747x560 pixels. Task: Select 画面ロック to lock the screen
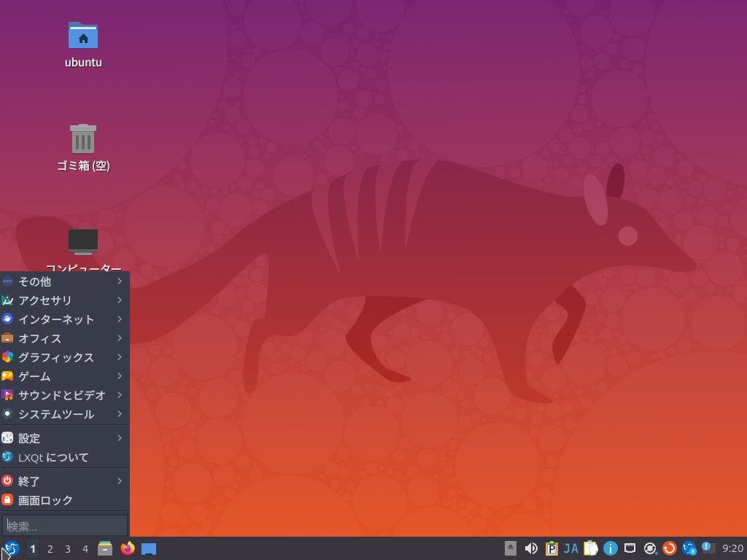tap(45, 500)
